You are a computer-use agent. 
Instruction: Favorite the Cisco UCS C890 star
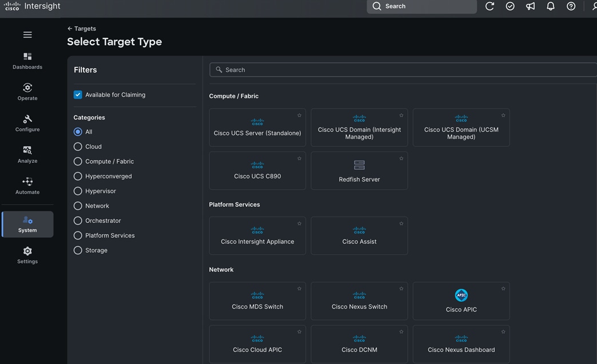[299, 159]
